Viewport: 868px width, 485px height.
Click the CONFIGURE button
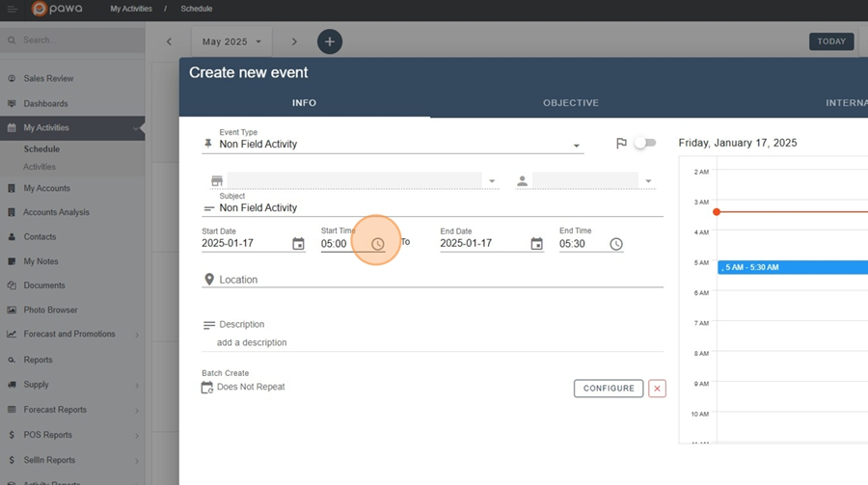point(609,389)
